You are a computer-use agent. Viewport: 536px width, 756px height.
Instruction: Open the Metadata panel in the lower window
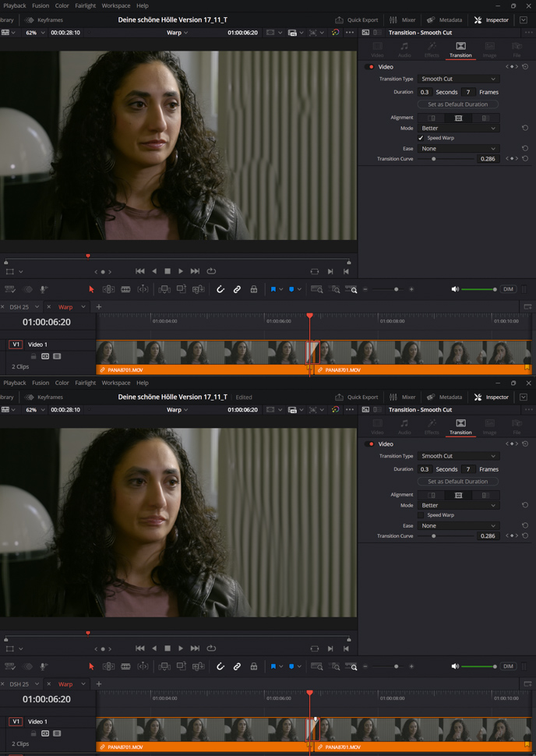[x=444, y=397]
